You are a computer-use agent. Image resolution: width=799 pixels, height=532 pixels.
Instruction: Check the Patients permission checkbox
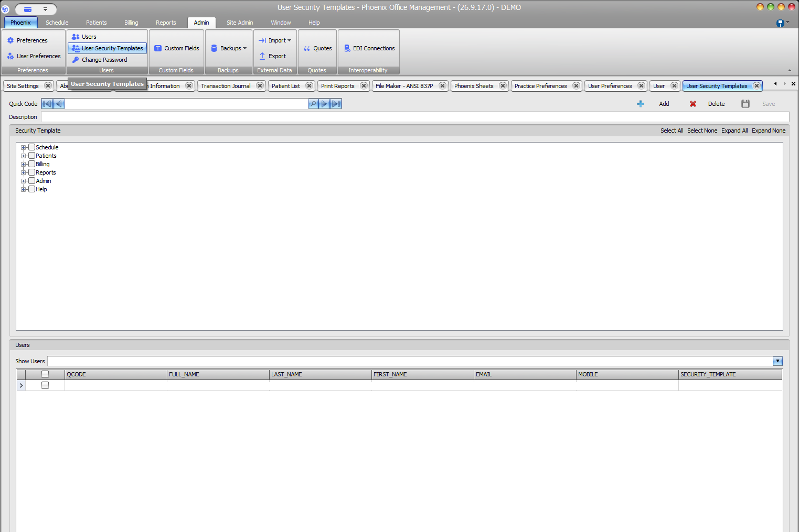[31, 156]
